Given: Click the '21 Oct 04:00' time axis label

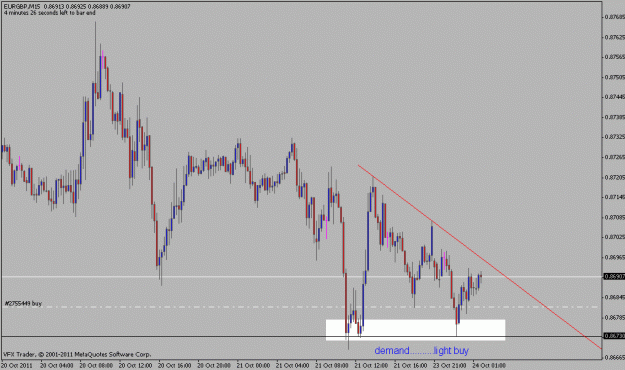Looking at the screenshot, I should 293,365.
